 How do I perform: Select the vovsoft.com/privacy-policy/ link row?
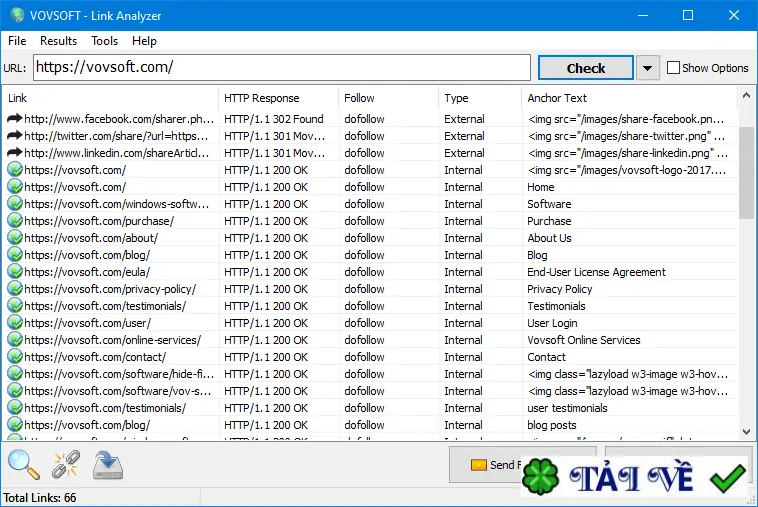click(370, 289)
